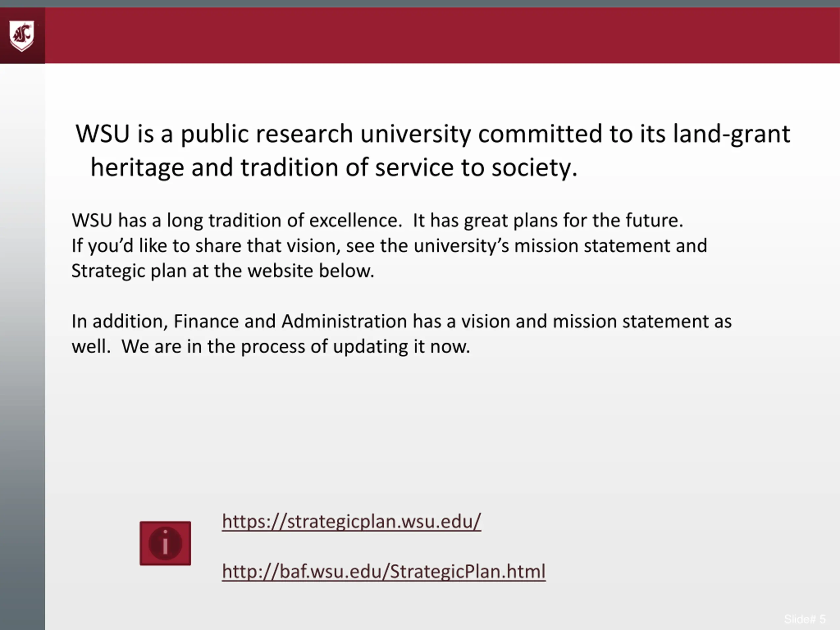Screen dimensions: 840x630
Task: Click the WSU cougar shield logo
Action: point(22,36)
